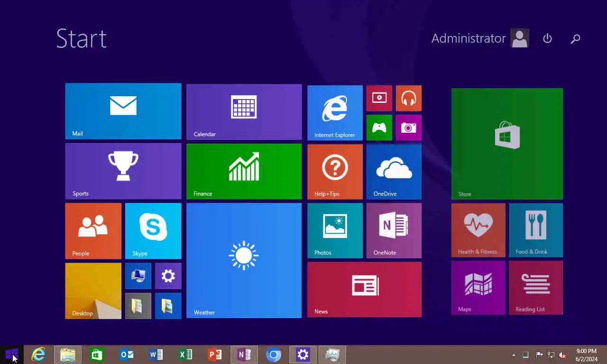
Task: Open the blue round browser icon on taskbar
Action: pos(274,355)
